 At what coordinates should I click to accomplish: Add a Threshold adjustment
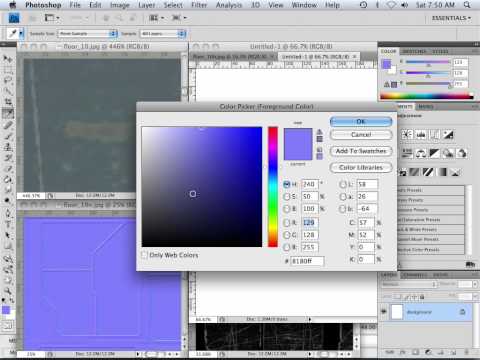coord(428,172)
